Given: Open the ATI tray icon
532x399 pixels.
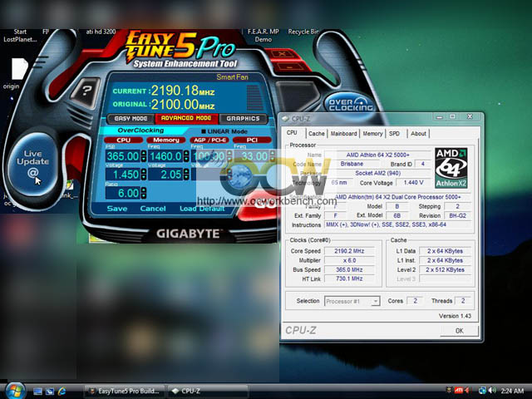Looking at the screenshot, I should [x=458, y=391].
